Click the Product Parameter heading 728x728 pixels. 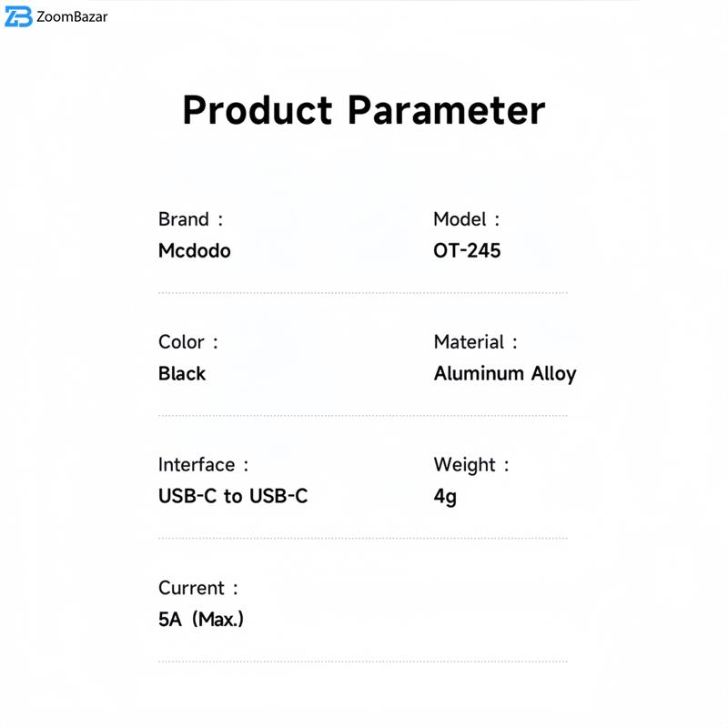(x=363, y=110)
